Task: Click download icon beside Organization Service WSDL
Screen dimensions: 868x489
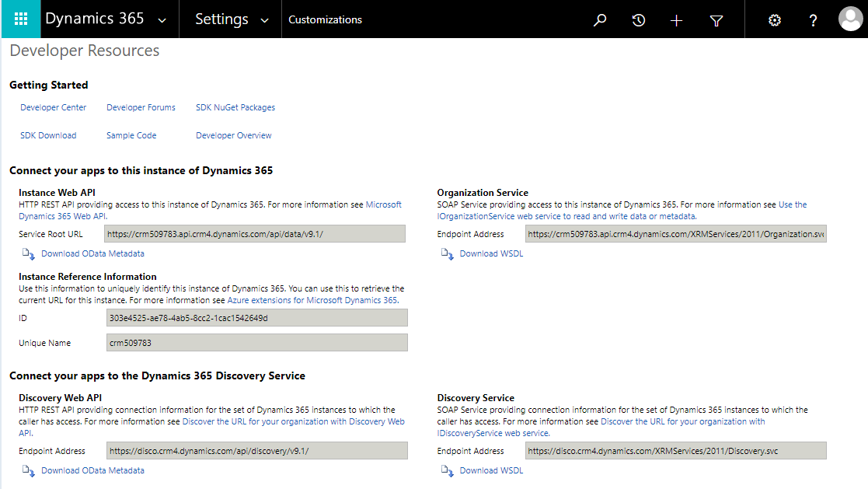Action: pyautogui.click(x=448, y=253)
